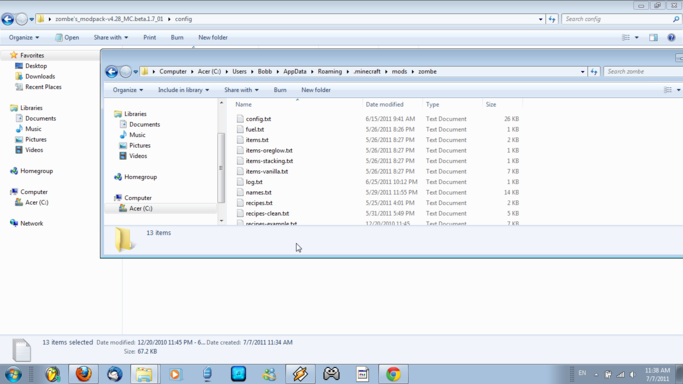This screenshot has height=384, width=683.
Task: Open recent pages arrow in zombe window
Action: [x=135, y=72]
